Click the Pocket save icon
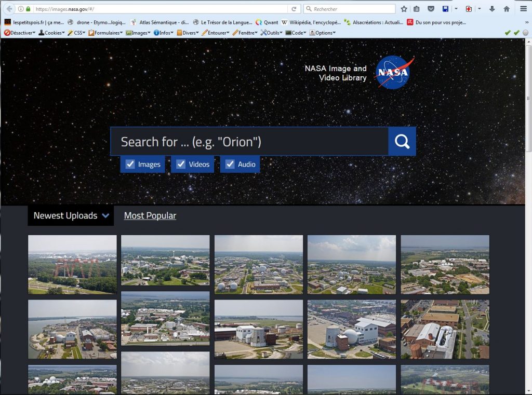 [431, 9]
